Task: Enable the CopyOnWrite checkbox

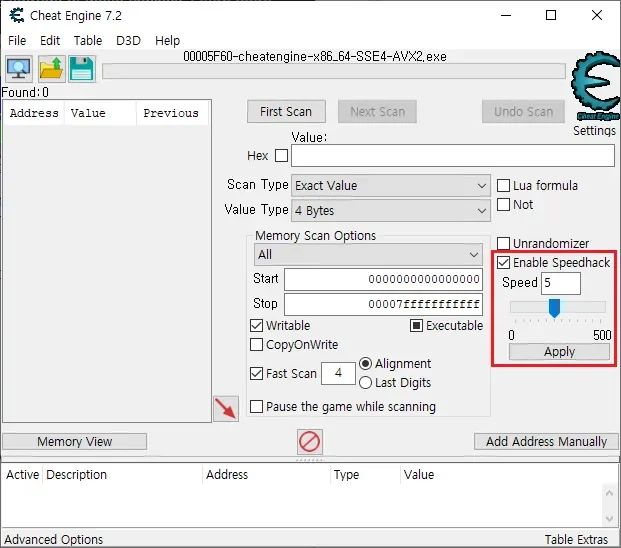Action: tap(256, 344)
